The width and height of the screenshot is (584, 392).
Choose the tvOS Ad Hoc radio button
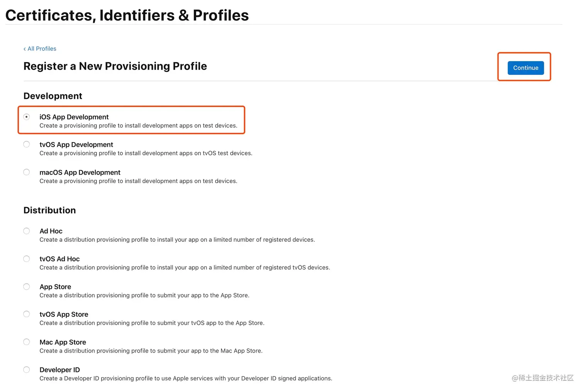tap(27, 259)
